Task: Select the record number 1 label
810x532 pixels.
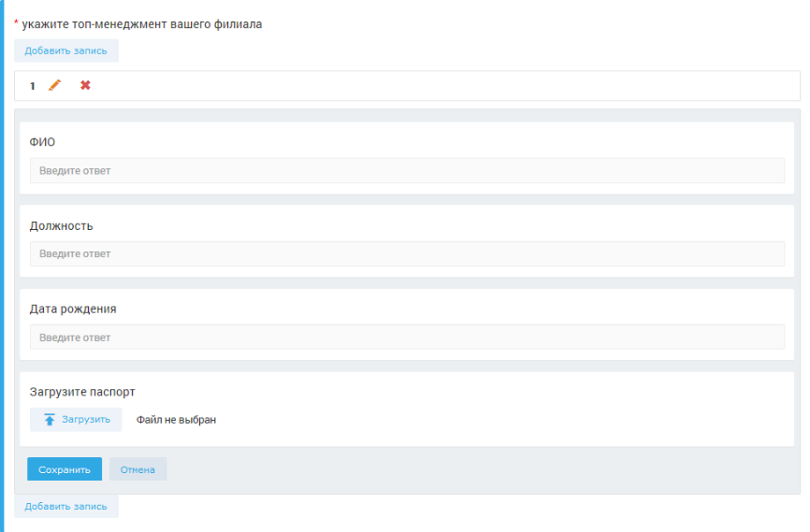Action: (33, 86)
